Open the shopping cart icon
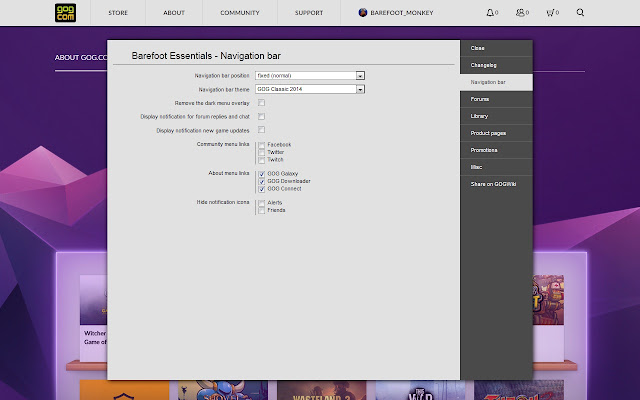Image resolution: width=640 pixels, height=400 pixels. tap(550, 13)
